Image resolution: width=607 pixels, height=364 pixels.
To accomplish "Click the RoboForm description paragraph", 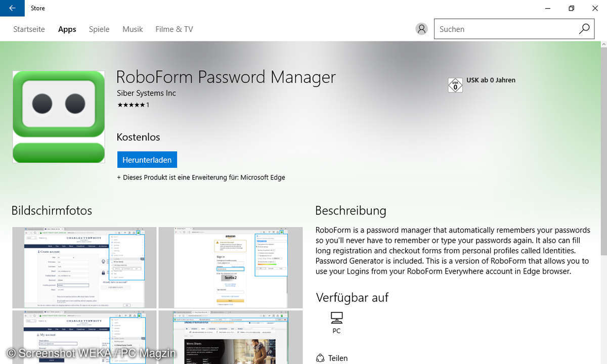I will [453, 251].
